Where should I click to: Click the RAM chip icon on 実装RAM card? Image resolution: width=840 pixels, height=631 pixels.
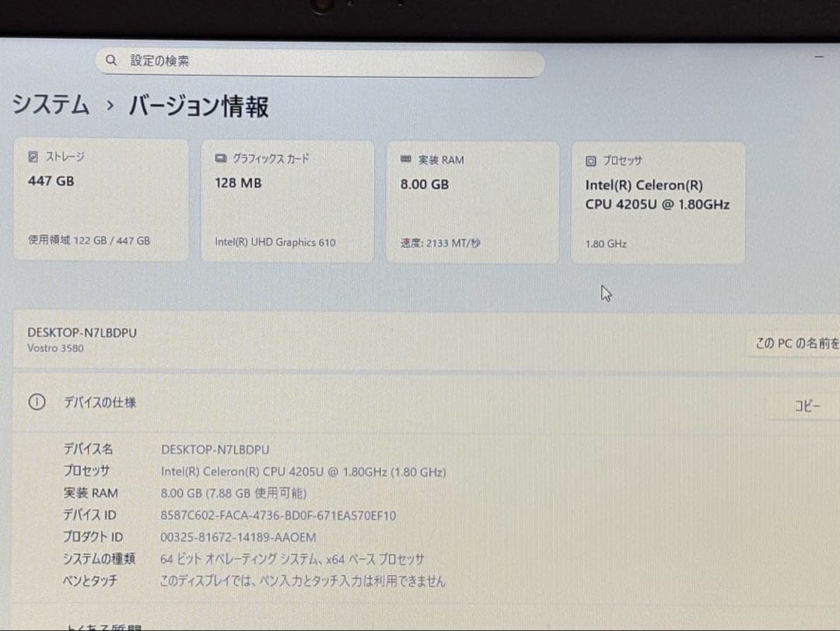(405, 160)
